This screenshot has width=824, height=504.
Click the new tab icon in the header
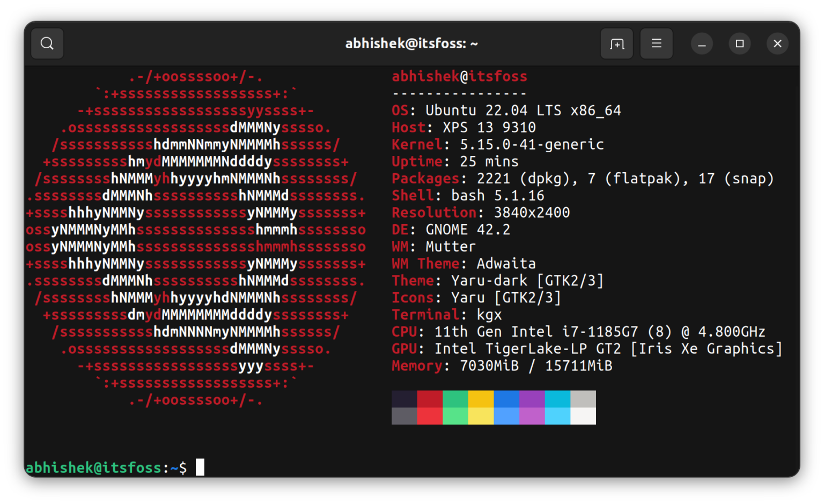click(x=616, y=43)
